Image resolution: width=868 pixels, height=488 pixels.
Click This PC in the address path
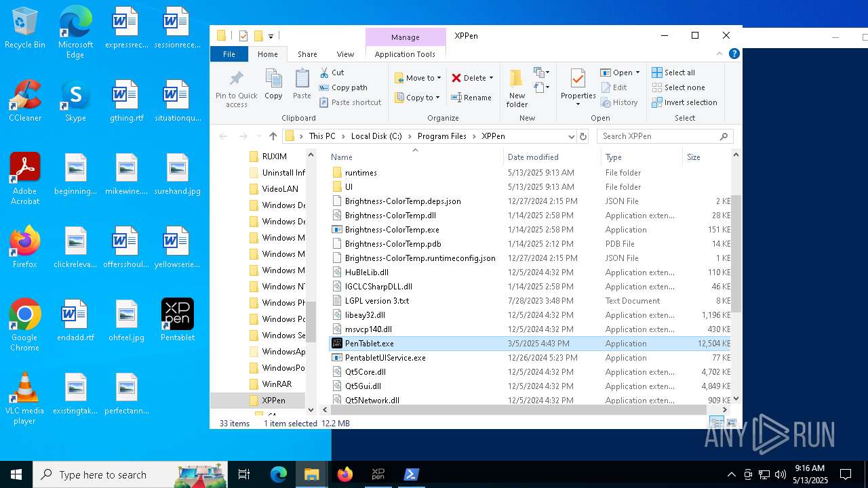click(322, 136)
